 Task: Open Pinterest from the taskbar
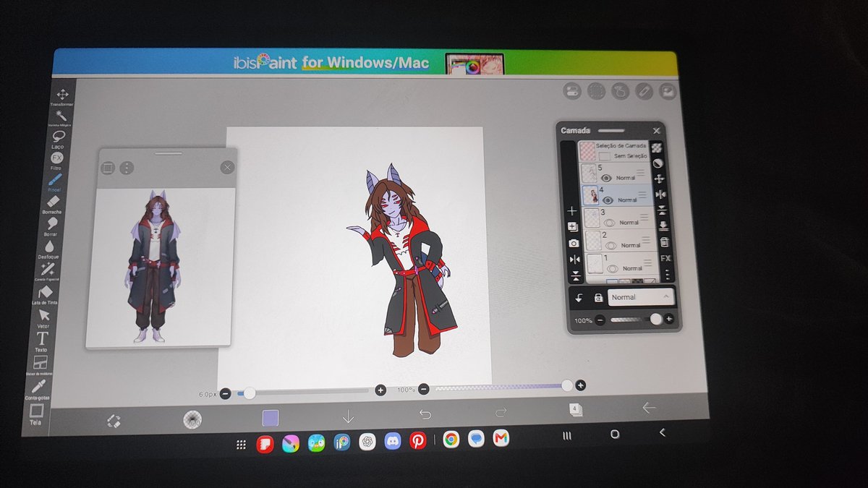point(418,440)
